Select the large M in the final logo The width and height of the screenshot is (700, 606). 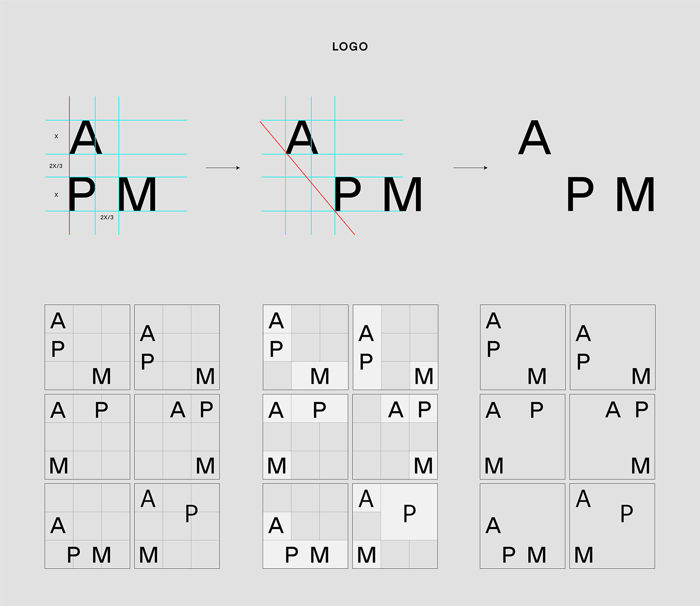point(635,194)
